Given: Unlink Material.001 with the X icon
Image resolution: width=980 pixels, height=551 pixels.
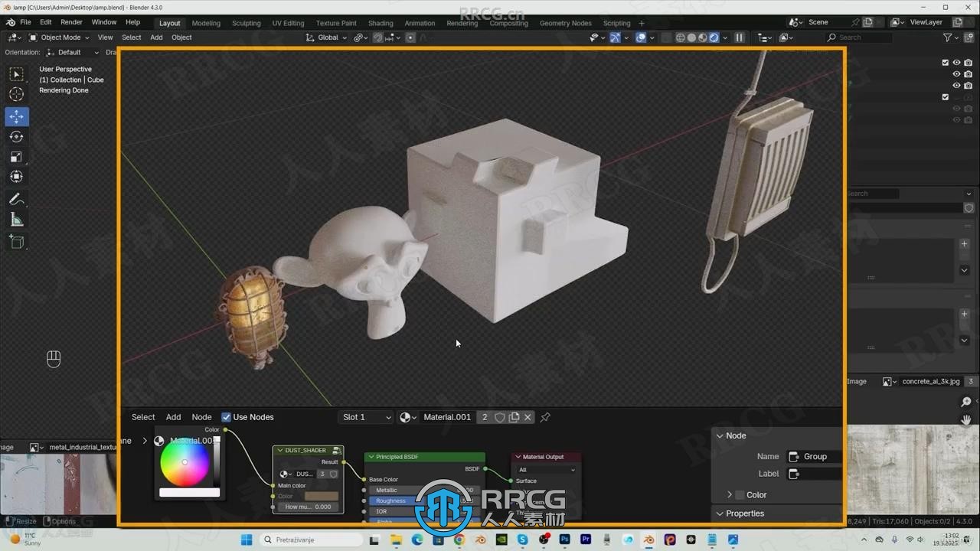Looking at the screenshot, I should [x=528, y=417].
